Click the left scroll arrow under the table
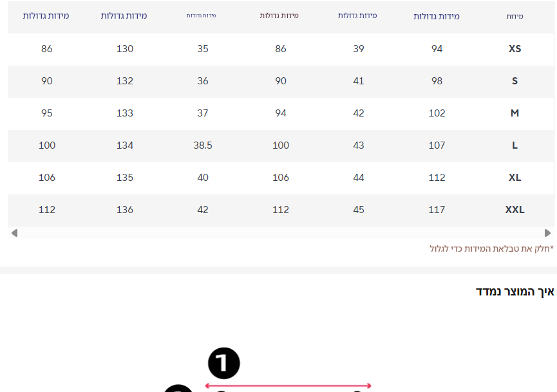Image resolution: width=557 pixels, height=392 pixels. tap(14, 233)
